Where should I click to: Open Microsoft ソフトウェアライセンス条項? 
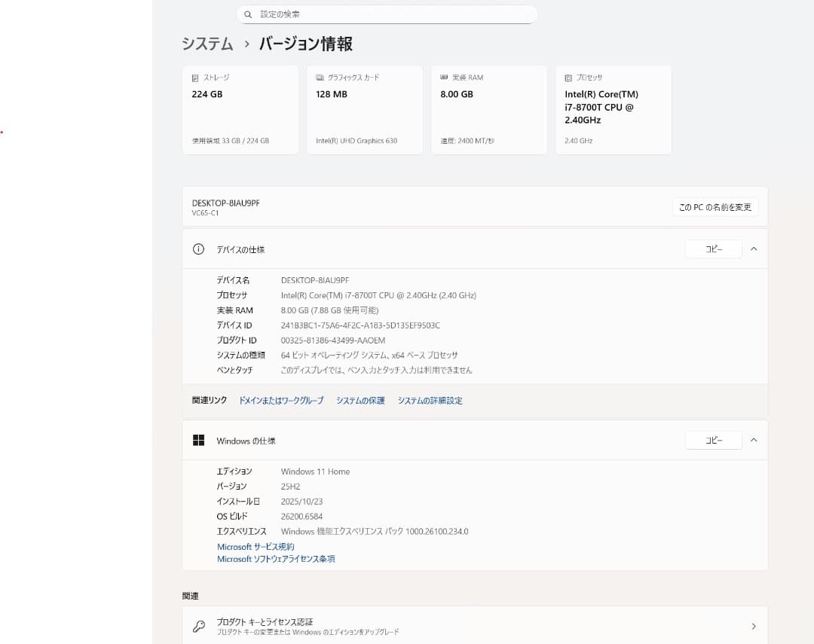tap(277, 558)
